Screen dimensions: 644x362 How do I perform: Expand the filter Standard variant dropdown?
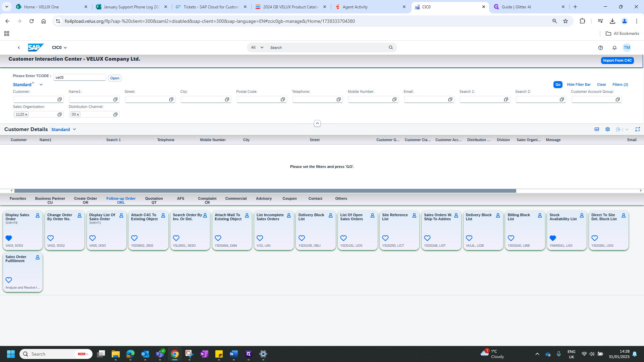tap(41, 85)
